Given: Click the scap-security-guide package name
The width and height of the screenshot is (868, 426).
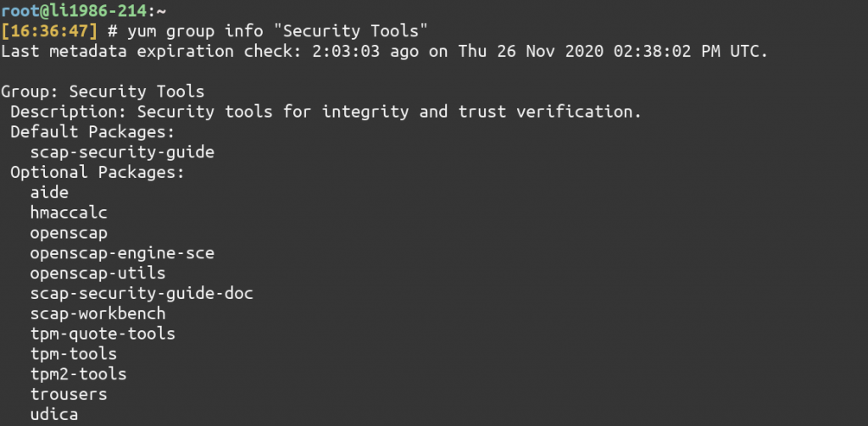Looking at the screenshot, I should point(122,152).
